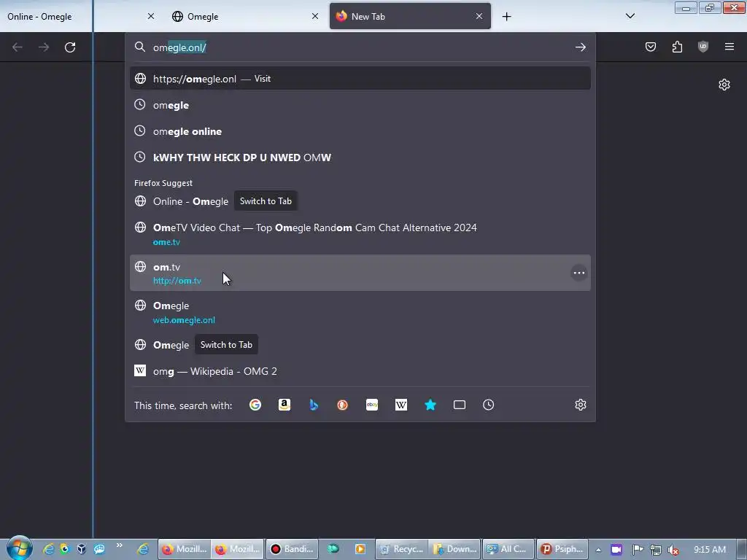Open search settings gear in the suggestion panel
Screen dimensions: 747x560
pyautogui.click(x=580, y=405)
